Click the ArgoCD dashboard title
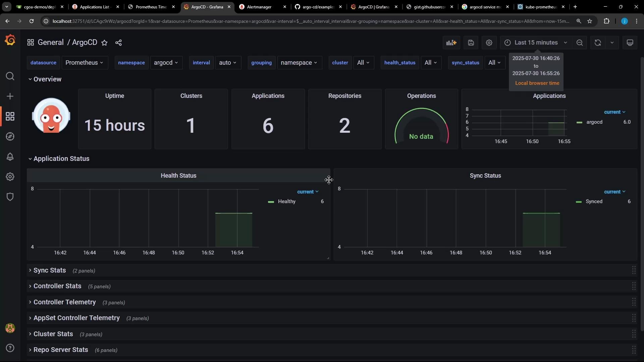 point(85,43)
